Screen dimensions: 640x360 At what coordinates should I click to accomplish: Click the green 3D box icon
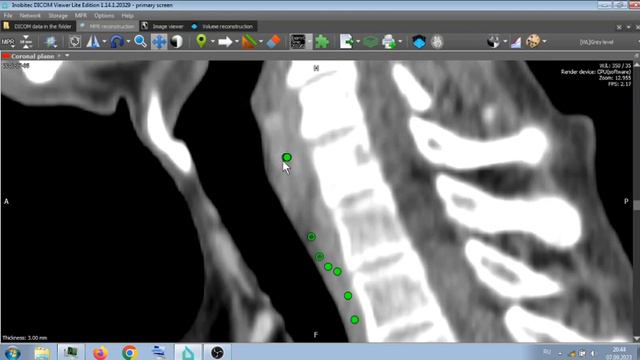pyautogui.click(x=371, y=42)
